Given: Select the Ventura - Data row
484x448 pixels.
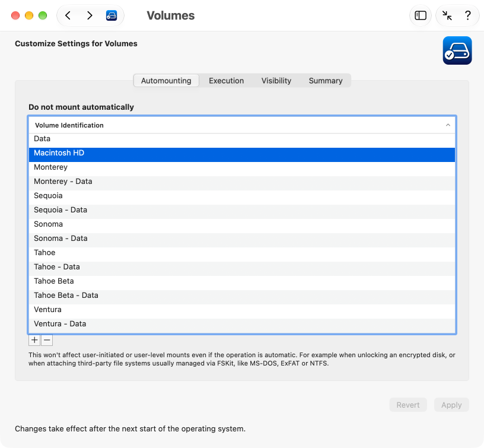Looking at the screenshot, I should (242, 325).
